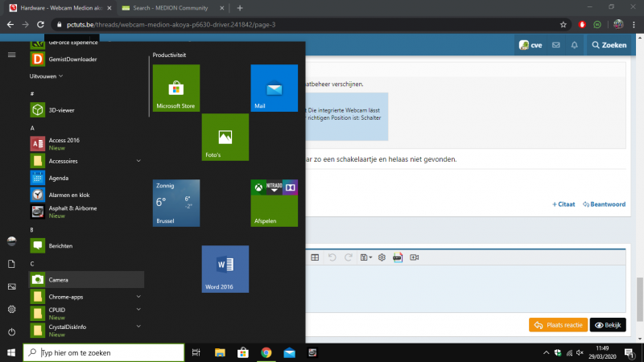Click the Bekijk preview button

(608, 325)
